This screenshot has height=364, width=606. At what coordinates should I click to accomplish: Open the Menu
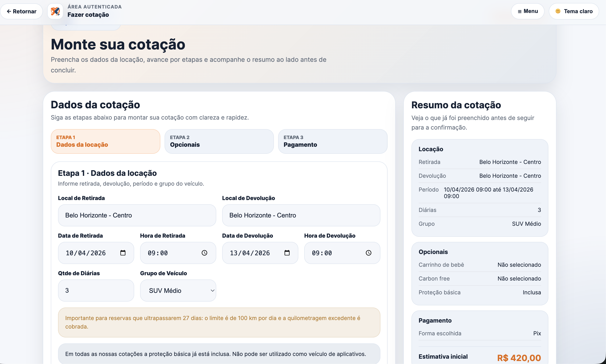527,11
